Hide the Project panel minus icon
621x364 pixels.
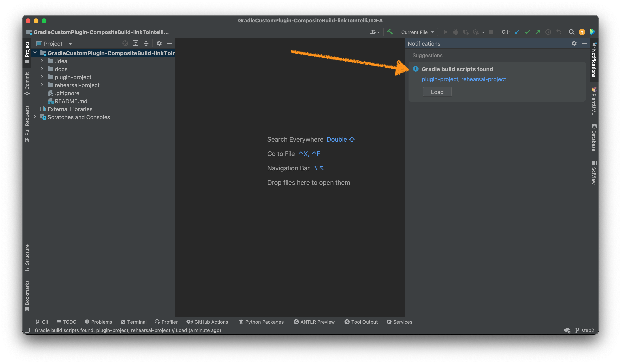tap(169, 43)
